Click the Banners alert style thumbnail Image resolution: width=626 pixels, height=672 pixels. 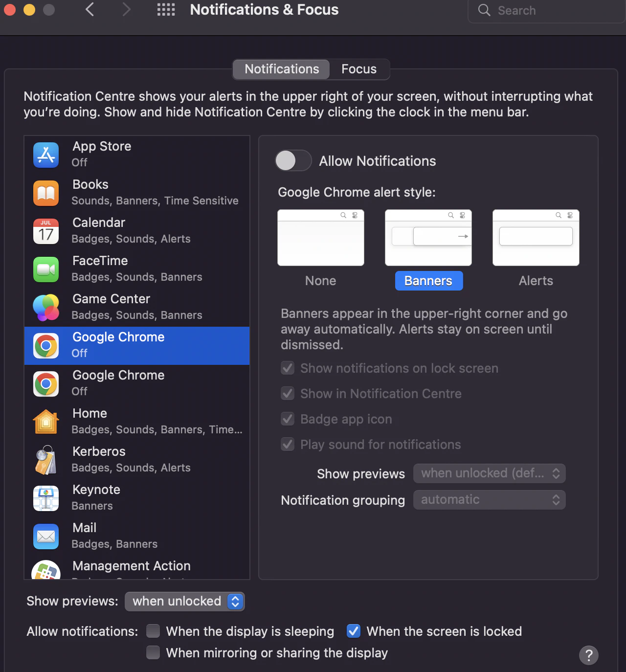point(428,238)
